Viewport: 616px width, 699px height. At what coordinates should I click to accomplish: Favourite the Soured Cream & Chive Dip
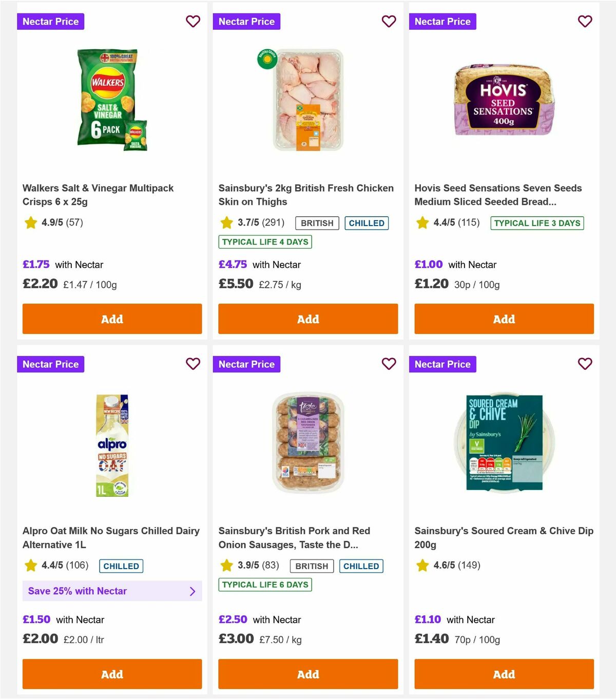tap(585, 364)
